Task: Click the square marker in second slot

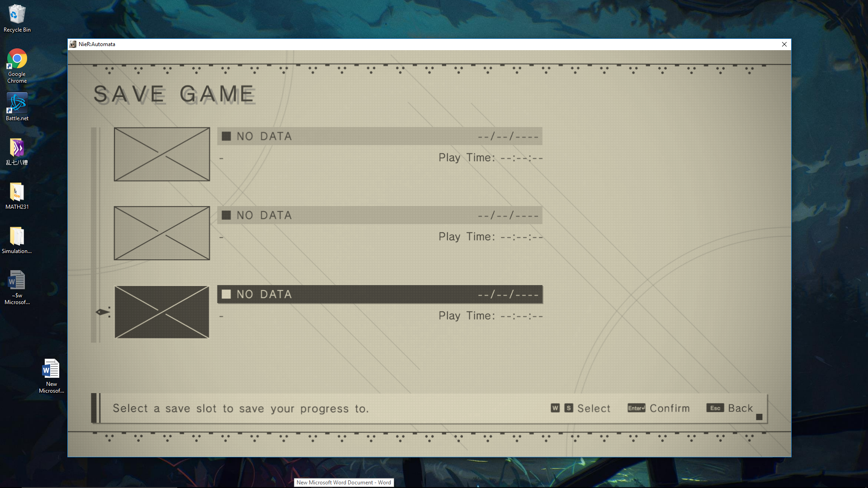Action: (x=226, y=215)
